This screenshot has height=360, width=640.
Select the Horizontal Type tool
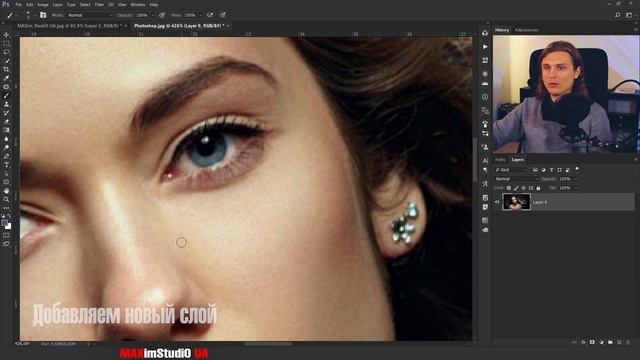coord(7,165)
